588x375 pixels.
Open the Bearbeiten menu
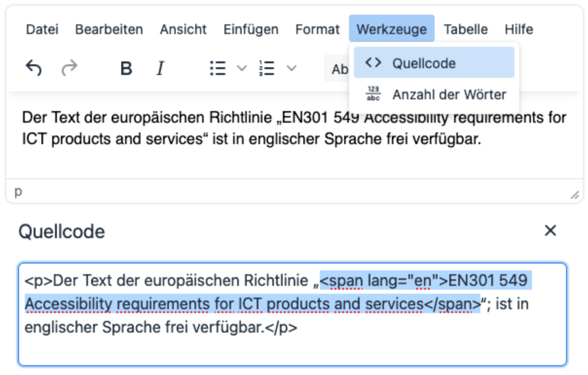pyautogui.click(x=109, y=29)
